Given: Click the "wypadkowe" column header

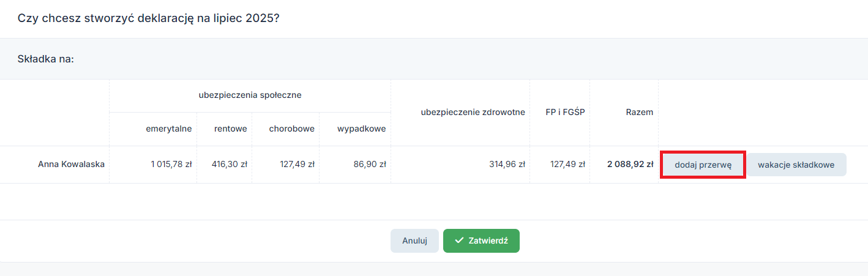Looking at the screenshot, I should pos(362,129).
